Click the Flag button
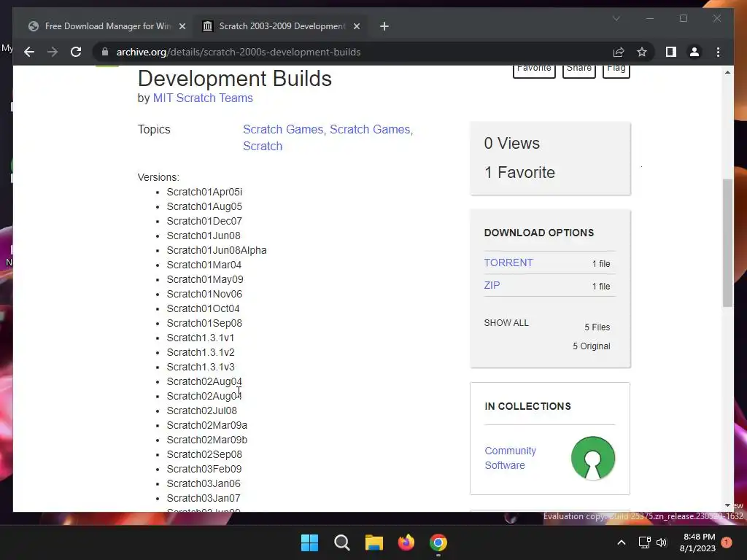Viewport: 747px width, 560px height. [x=616, y=70]
